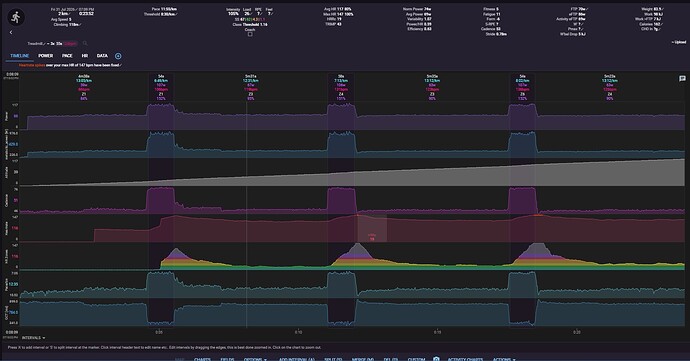Screen dimensions: 690x361
Task: Click the HR zones stacked chart
Action: (x=352, y=256)
